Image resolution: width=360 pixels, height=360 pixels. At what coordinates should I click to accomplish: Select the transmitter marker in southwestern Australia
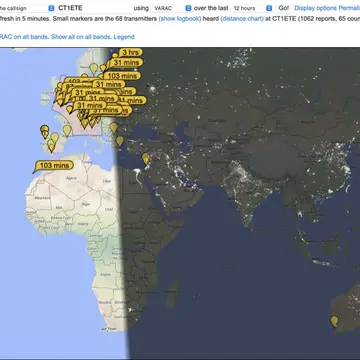pyautogui.click(x=334, y=322)
